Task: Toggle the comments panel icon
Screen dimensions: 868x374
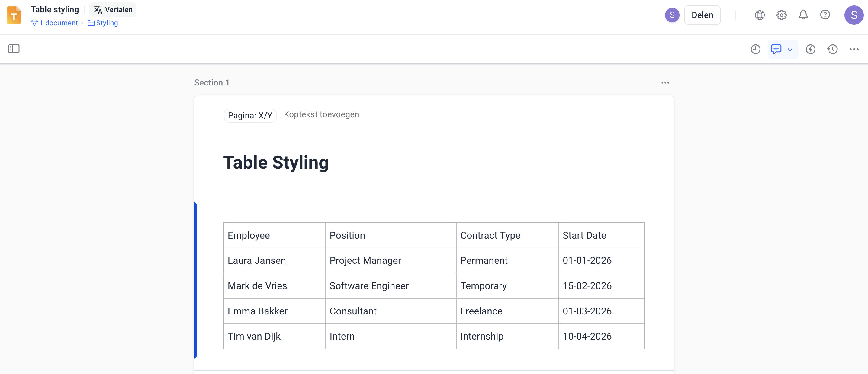Action: point(776,49)
